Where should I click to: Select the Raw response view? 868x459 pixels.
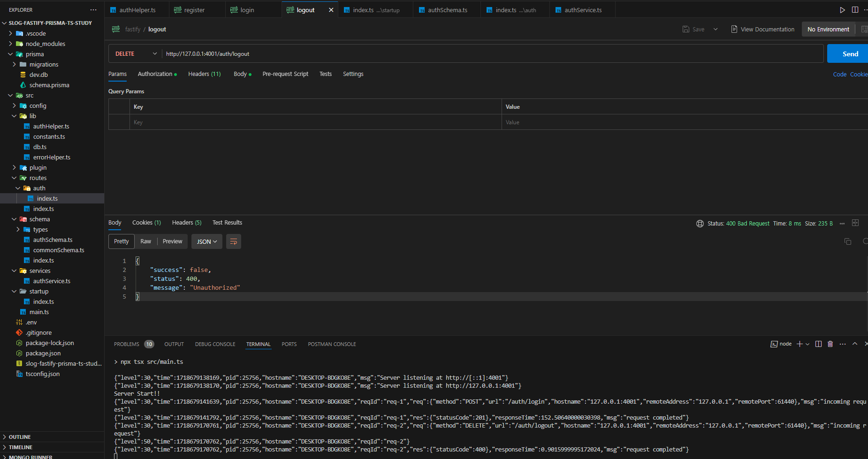pos(145,241)
